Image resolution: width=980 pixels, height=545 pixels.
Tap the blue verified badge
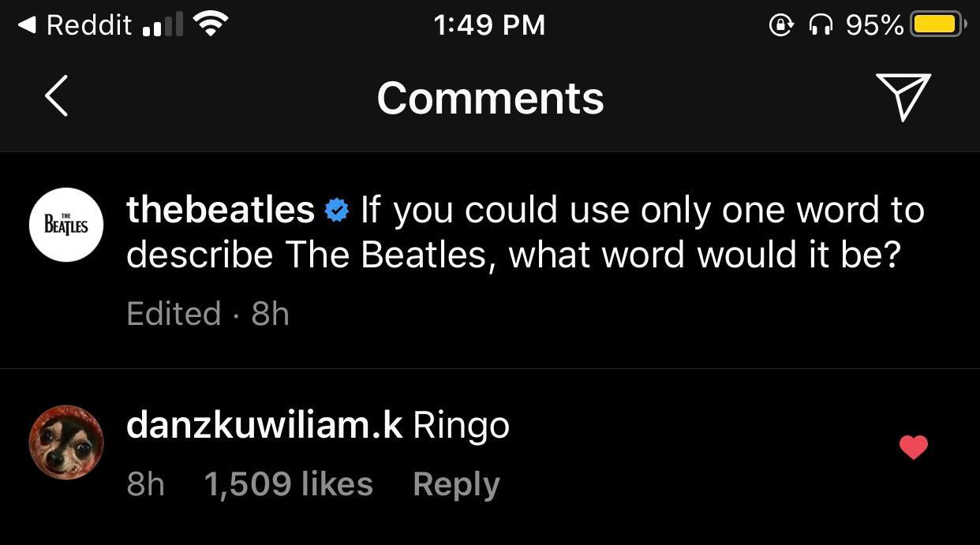click(x=337, y=211)
